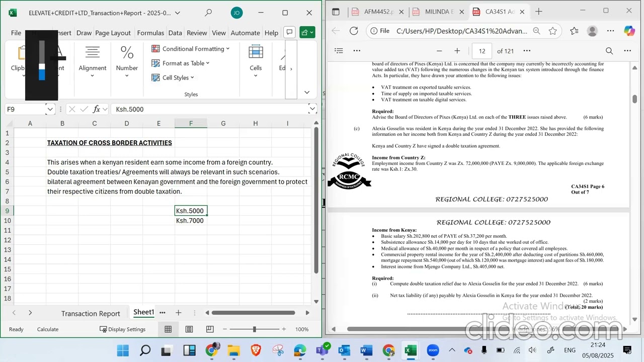Open Excel search magnifier in title bar
Viewport: 644px width, 362px height.
coord(208,13)
